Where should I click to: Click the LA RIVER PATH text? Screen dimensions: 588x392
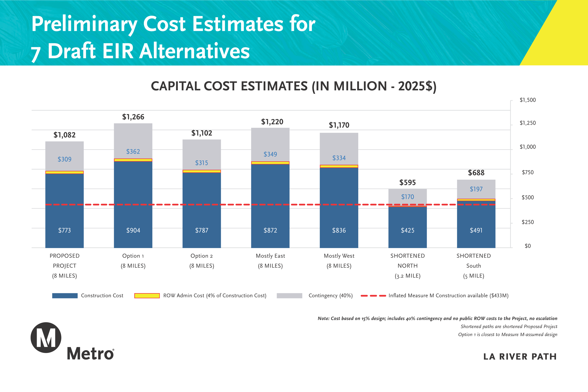tap(520, 357)
